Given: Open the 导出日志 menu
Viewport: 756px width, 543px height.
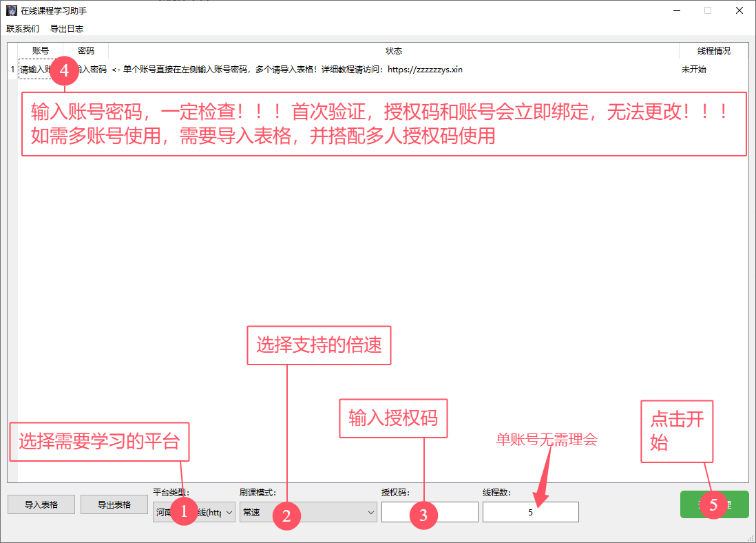Looking at the screenshot, I should click(x=67, y=29).
